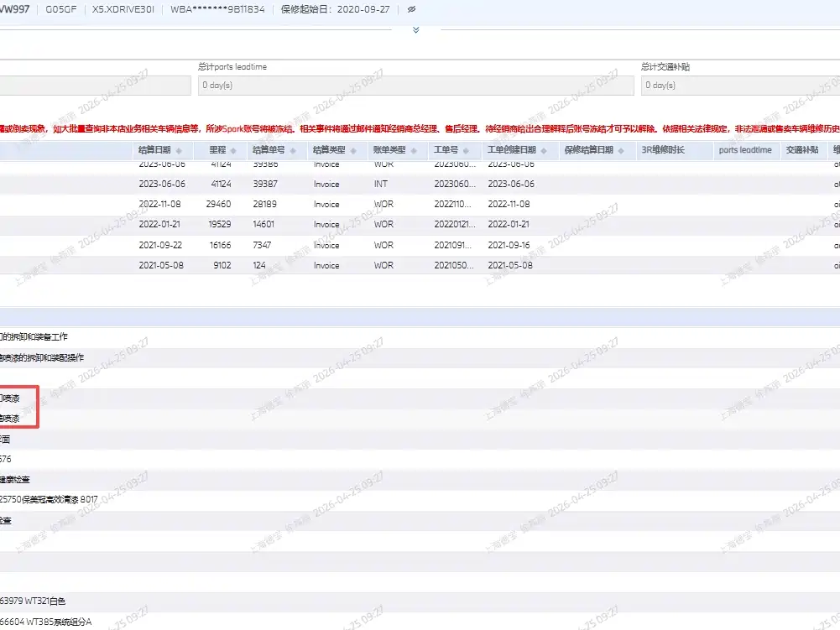Click the 结算日期 column header label
840x630 pixels.
(x=154, y=150)
